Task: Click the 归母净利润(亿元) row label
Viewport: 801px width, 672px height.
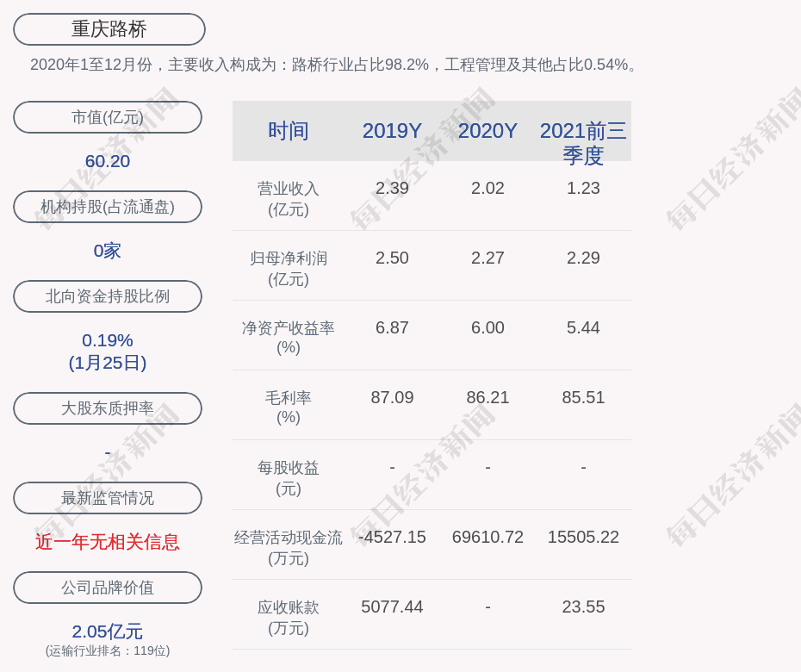Action: pos(289,268)
